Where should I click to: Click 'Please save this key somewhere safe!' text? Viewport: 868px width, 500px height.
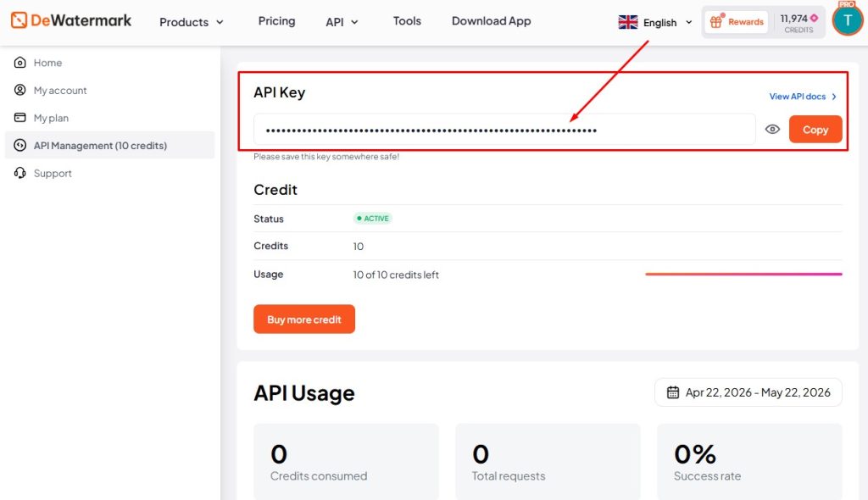(x=326, y=157)
